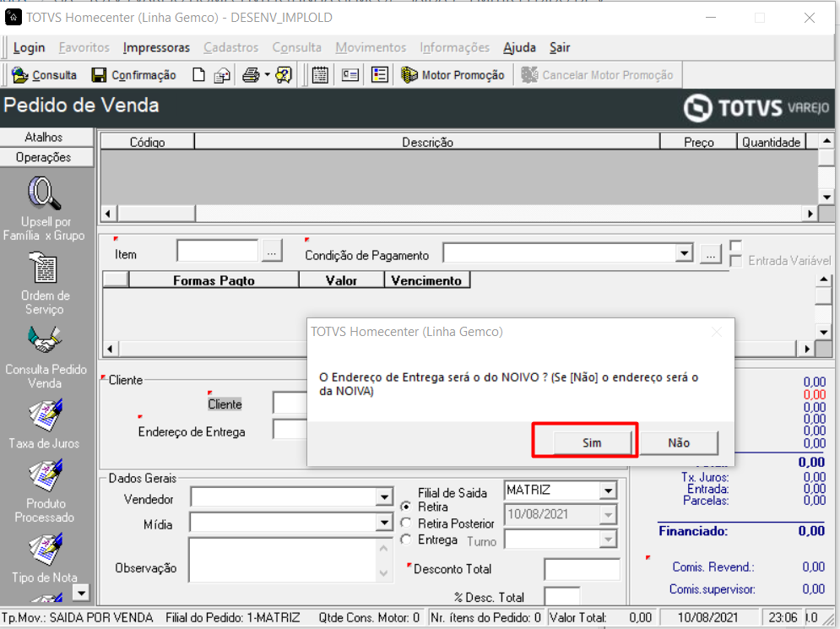The image size is (840, 629).
Task: Click the help question mark toolbar icon
Action: point(284,75)
